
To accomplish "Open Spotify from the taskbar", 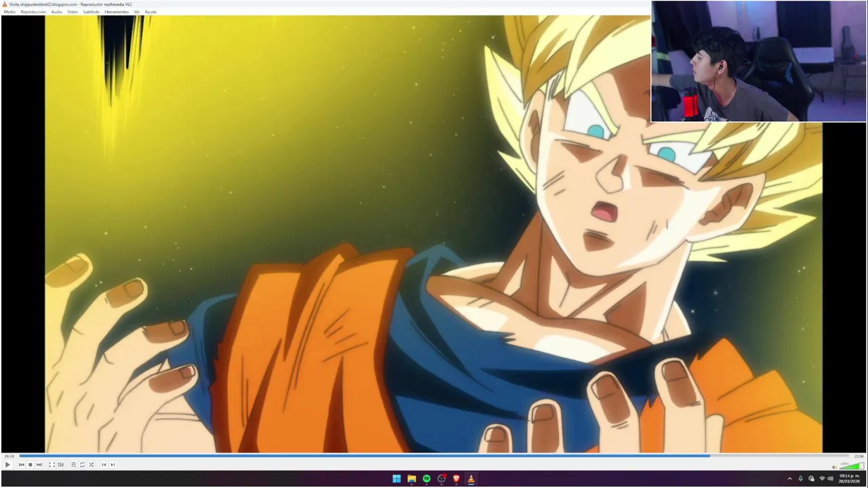I will (427, 479).
